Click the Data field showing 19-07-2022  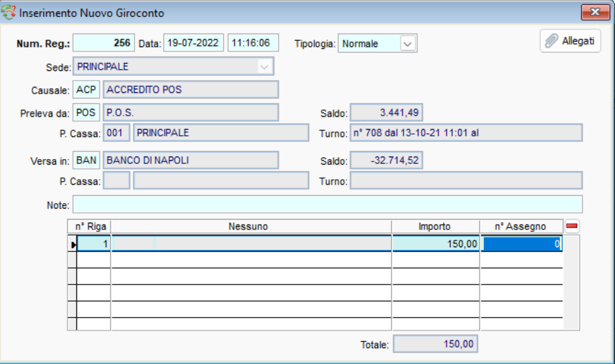pos(193,43)
